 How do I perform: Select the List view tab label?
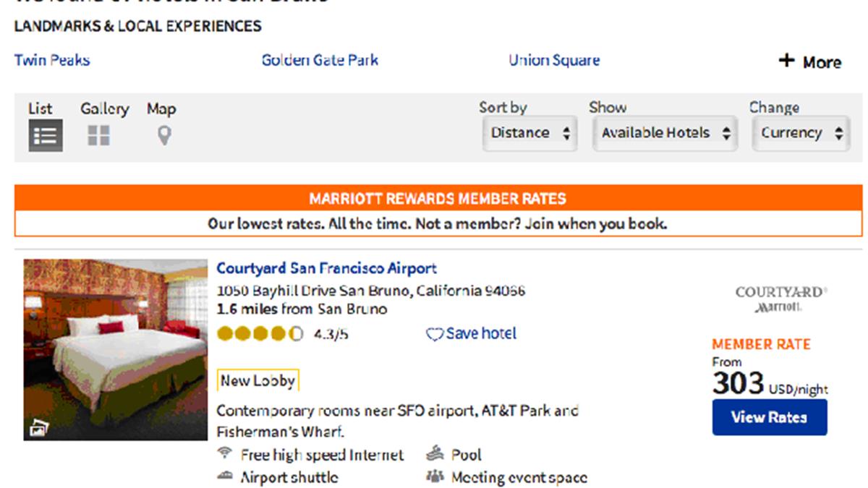pos(41,108)
